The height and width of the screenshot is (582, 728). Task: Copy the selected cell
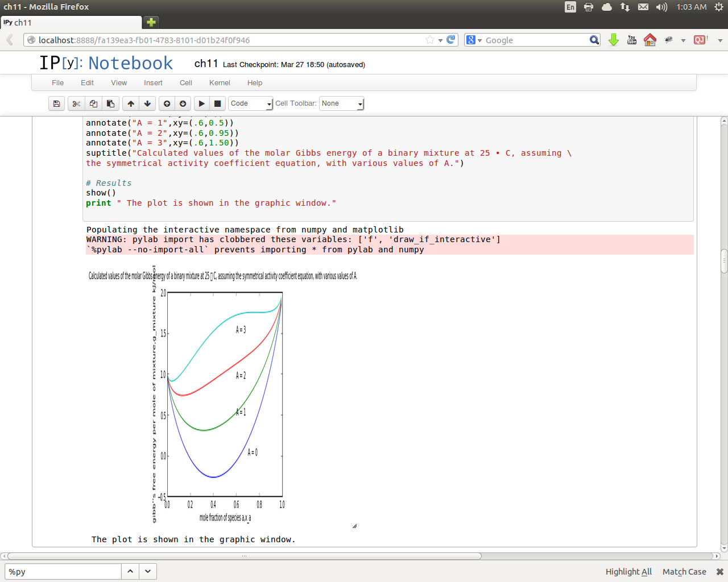93,103
